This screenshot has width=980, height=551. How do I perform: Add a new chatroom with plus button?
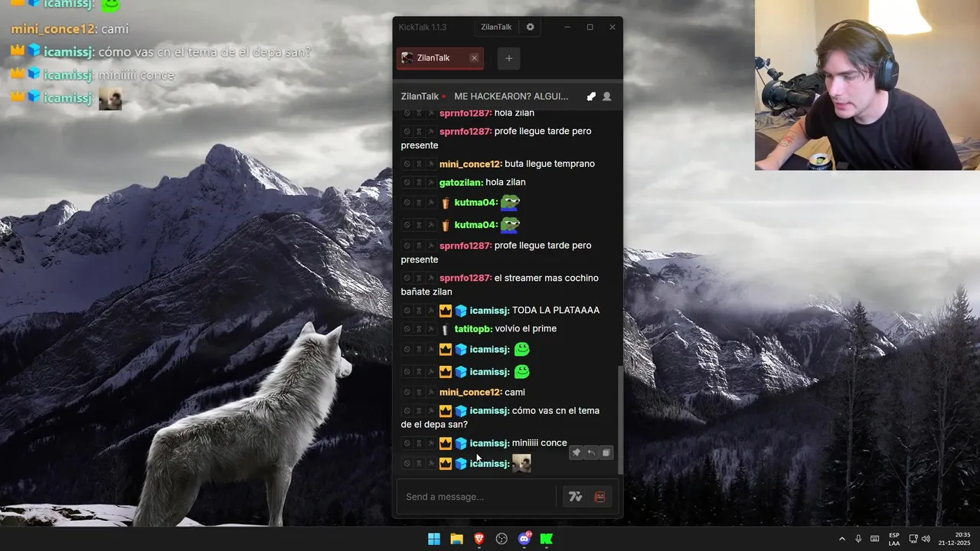coord(508,58)
